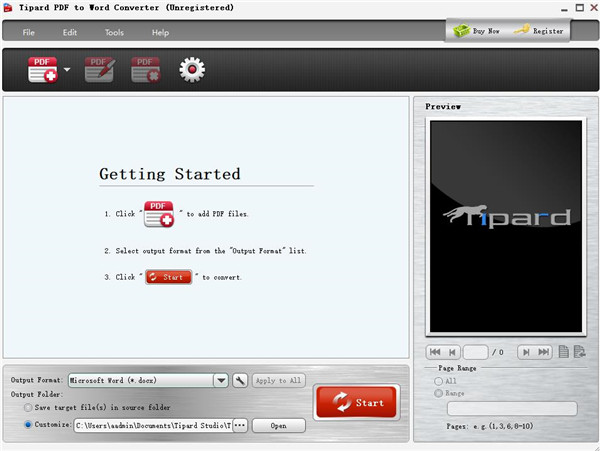Open the Edit menu
600x451 pixels.
coord(70,33)
